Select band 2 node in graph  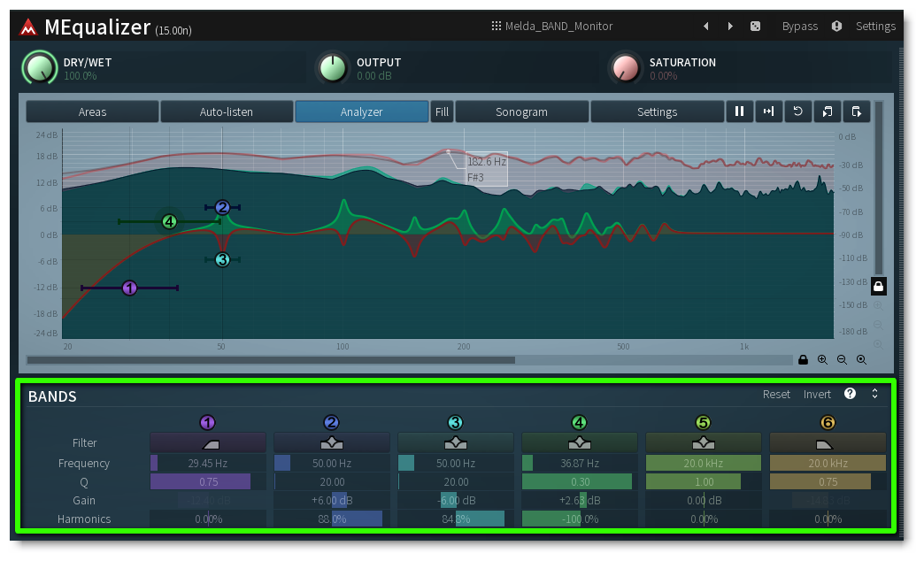tap(222, 207)
